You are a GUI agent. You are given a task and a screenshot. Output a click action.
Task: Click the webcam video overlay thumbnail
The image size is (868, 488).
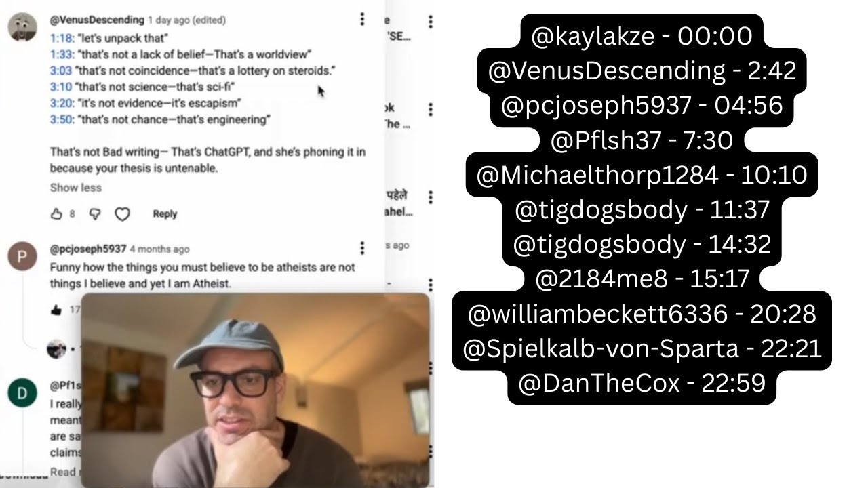(256, 390)
